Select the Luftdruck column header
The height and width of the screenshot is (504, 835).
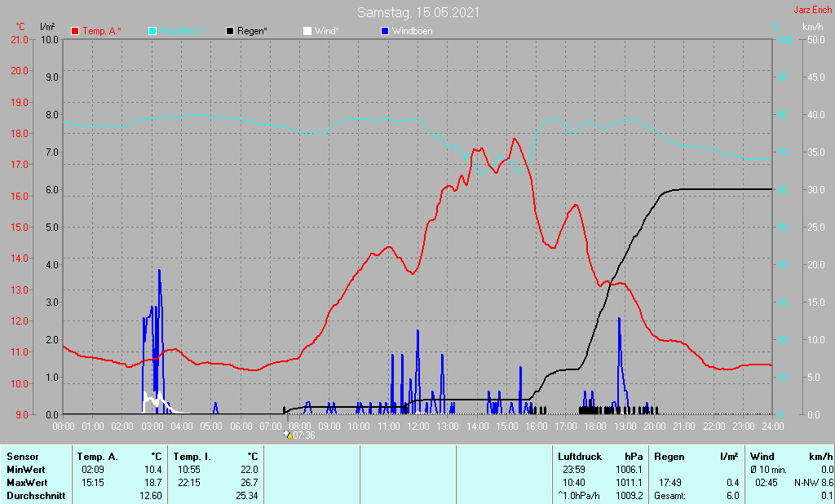(x=579, y=457)
